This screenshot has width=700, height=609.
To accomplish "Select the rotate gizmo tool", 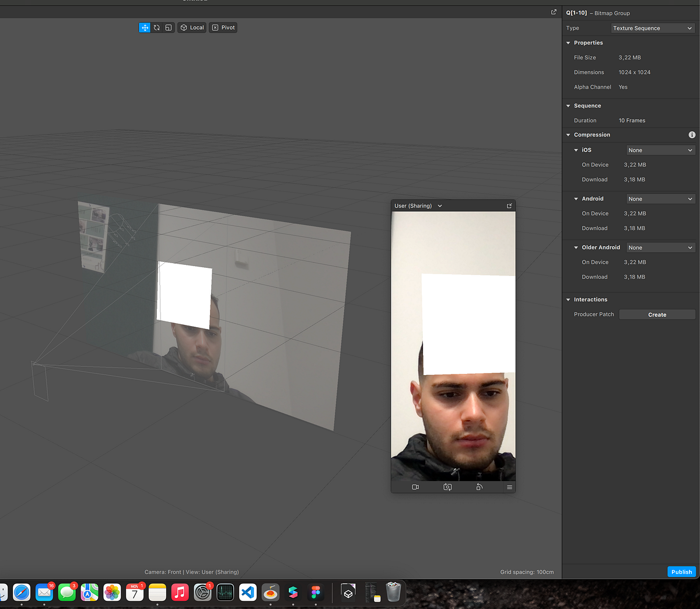I will tap(157, 27).
